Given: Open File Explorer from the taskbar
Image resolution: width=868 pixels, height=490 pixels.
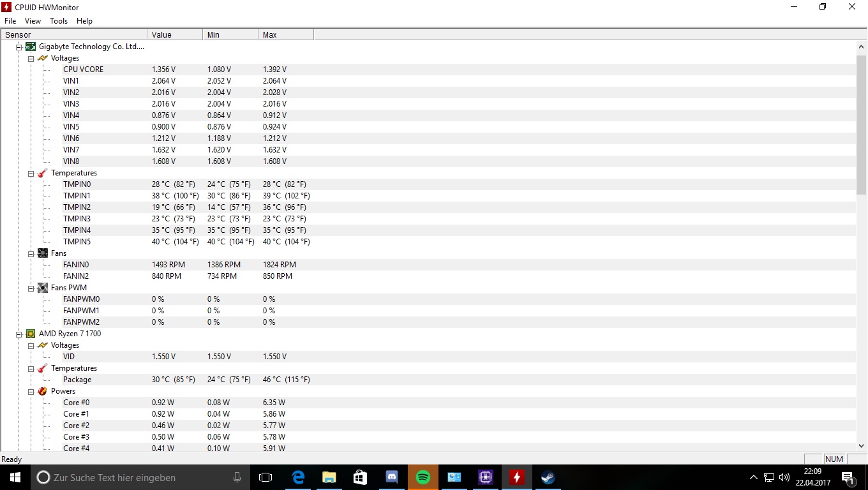Looking at the screenshot, I should click(329, 477).
